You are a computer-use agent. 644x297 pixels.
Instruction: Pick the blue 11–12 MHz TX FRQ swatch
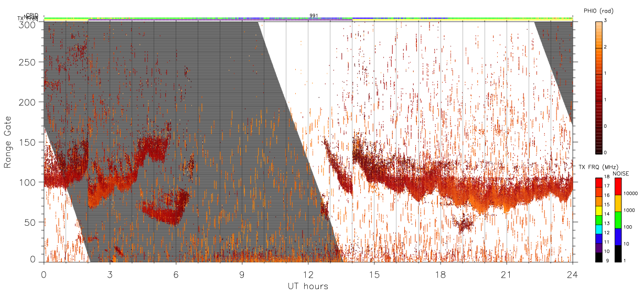coord(598,238)
